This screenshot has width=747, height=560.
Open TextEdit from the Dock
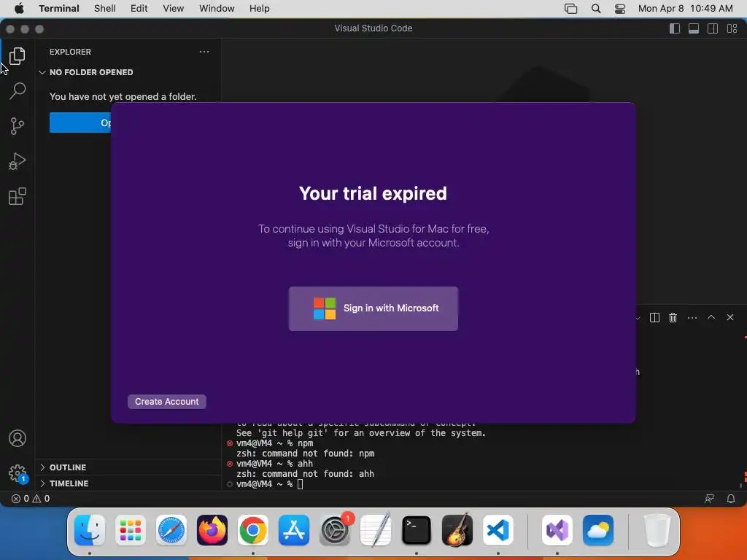tap(376, 530)
